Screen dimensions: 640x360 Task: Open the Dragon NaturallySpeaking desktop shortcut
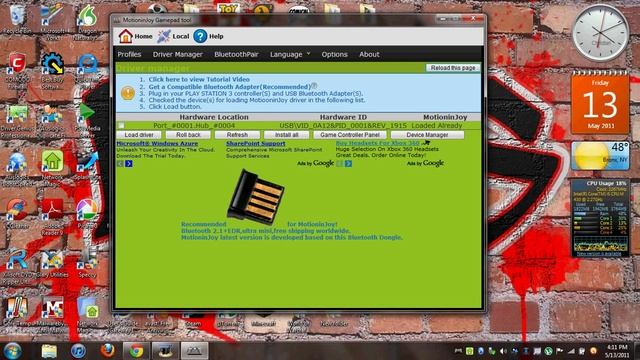87,22
